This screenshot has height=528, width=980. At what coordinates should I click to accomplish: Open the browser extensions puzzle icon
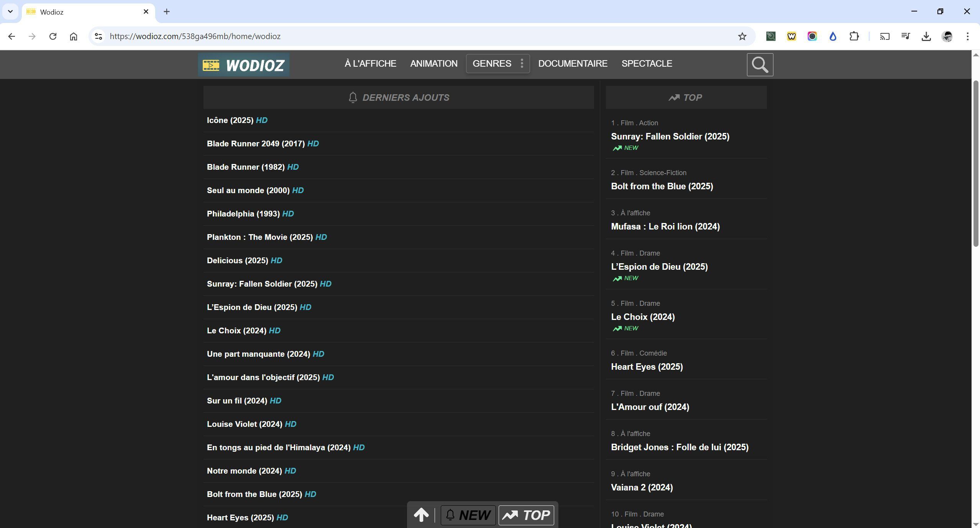(x=854, y=36)
